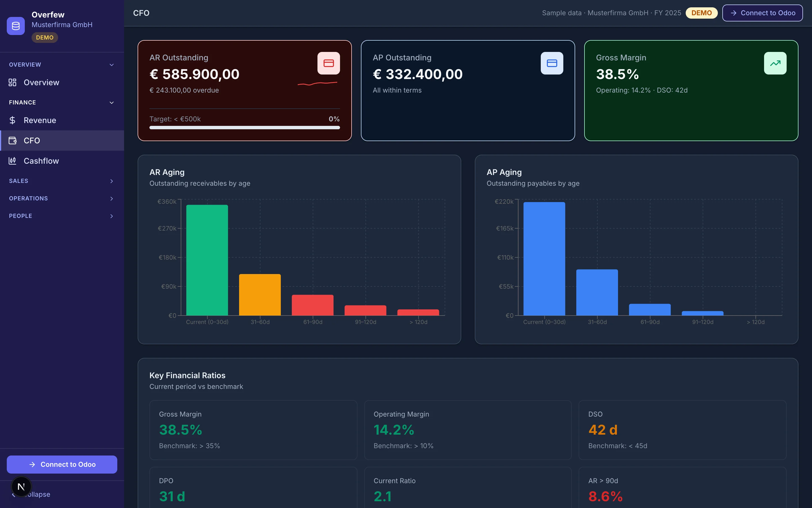Click the 'Sample data · Musterfirma GmbH · FY 2025' text
Viewport: 812px width, 508px height.
coord(612,13)
